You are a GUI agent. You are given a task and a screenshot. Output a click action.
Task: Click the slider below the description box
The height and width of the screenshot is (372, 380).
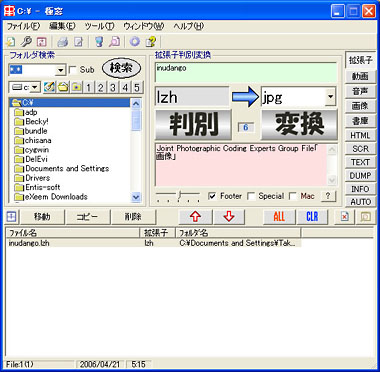tap(178, 197)
